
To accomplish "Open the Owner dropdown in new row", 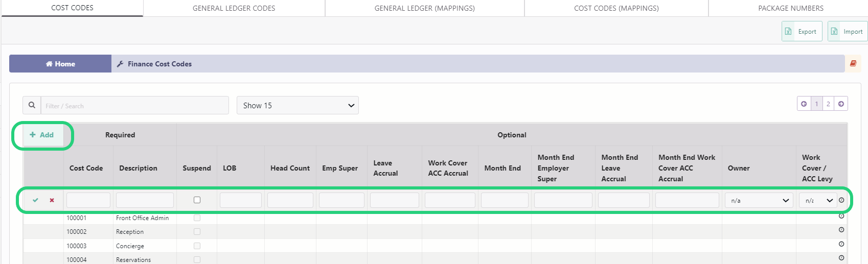I will coord(759,200).
